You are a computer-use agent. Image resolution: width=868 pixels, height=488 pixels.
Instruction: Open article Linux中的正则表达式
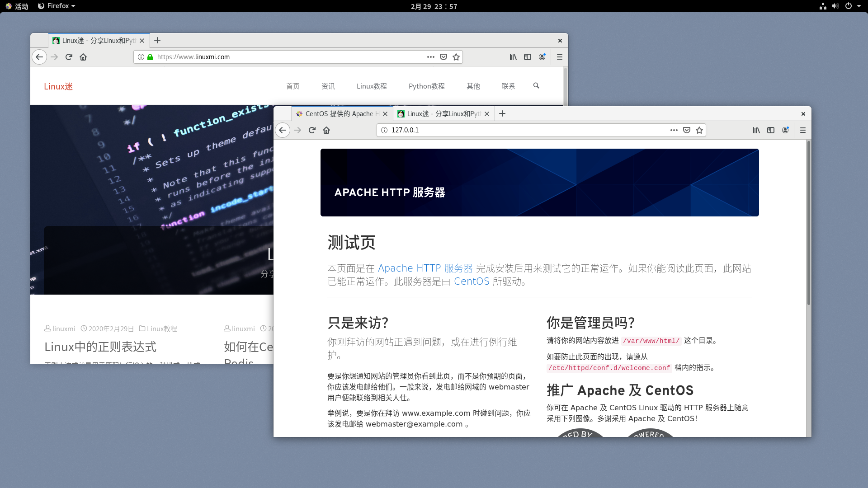(x=100, y=347)
